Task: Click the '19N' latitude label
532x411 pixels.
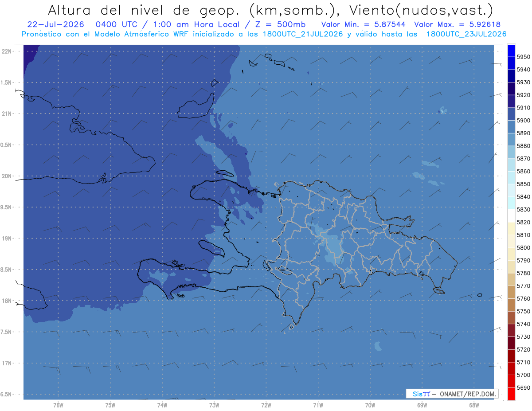Action: coord(7,238)
